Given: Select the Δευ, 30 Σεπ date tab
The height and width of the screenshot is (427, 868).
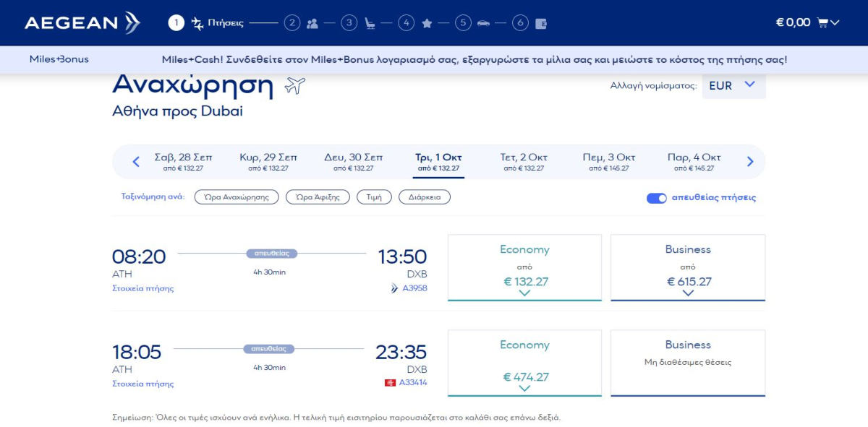Looking at the screenshot, I should click(353, 162).
